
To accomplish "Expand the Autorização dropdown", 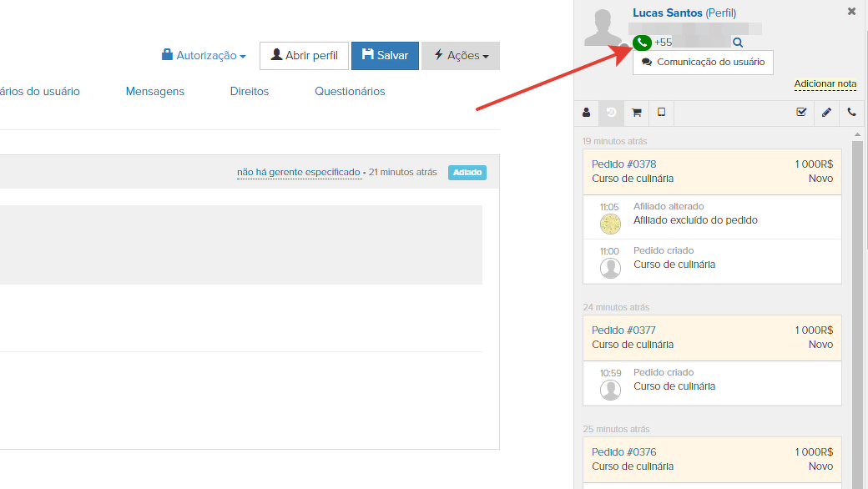I will click(x=204, y=56).
